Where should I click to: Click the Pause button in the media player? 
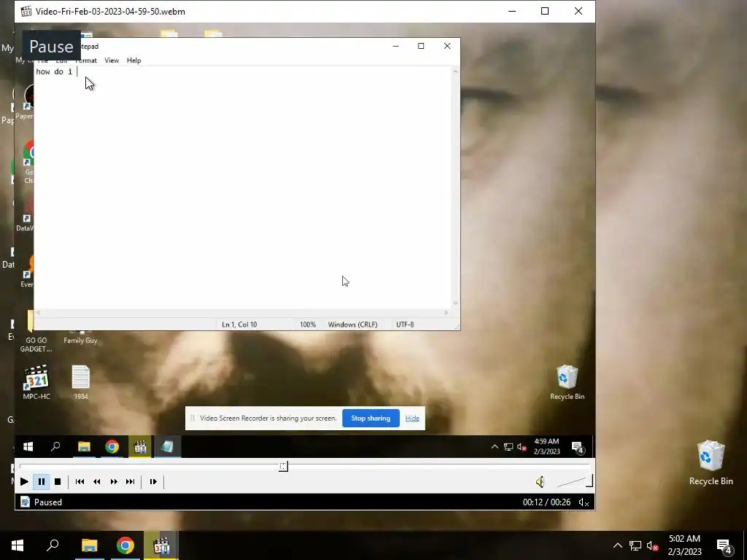[x=42, y=481]
